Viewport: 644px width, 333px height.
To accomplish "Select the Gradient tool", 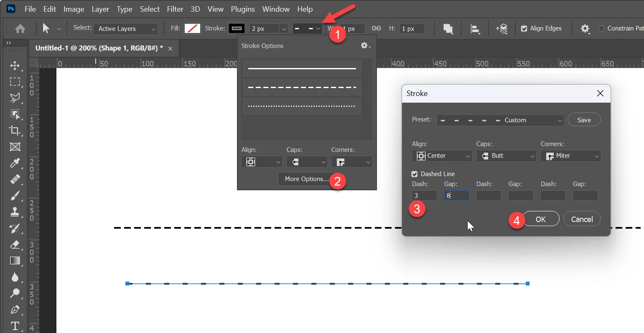I will [15, 260].
